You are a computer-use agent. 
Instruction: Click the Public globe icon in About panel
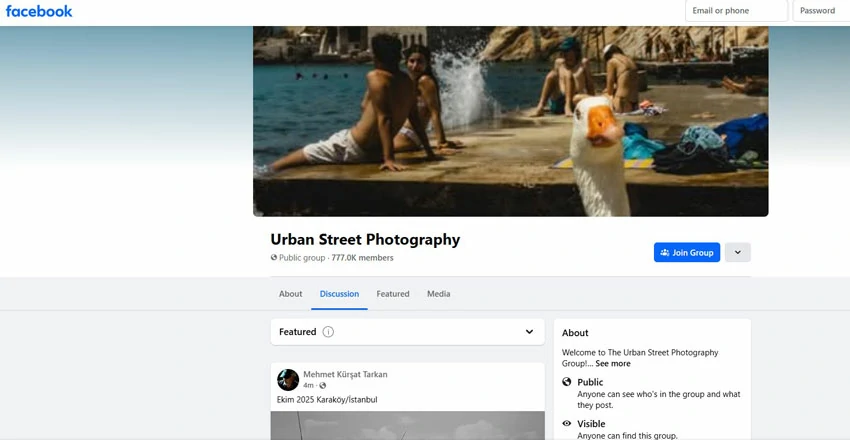pyautogui.click(x=567, y=382)
